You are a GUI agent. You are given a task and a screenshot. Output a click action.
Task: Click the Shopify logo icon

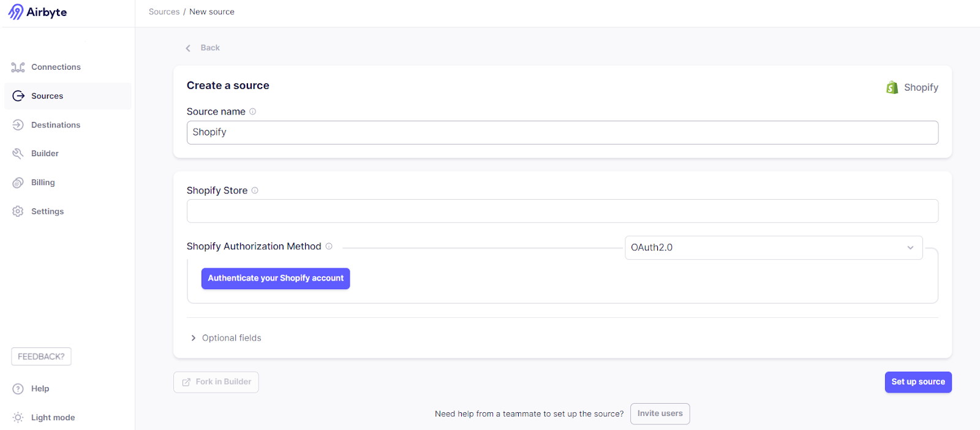(x=892, y=88)
